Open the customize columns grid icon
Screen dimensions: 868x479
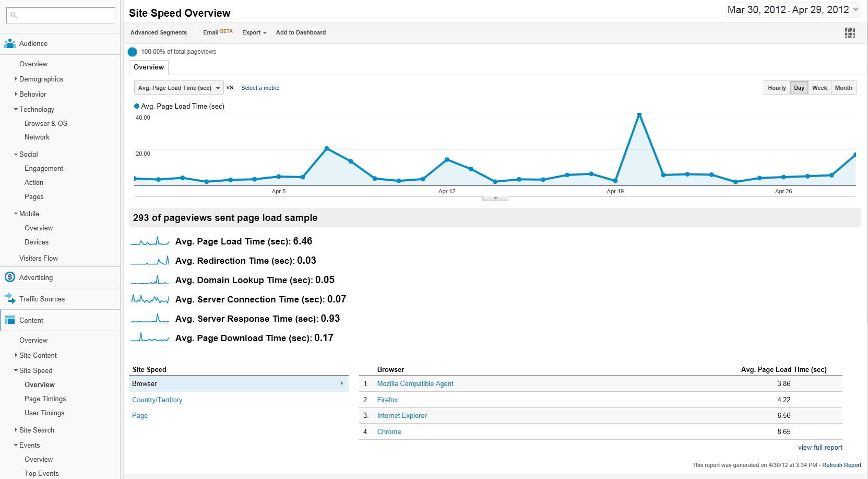point(850,32)
